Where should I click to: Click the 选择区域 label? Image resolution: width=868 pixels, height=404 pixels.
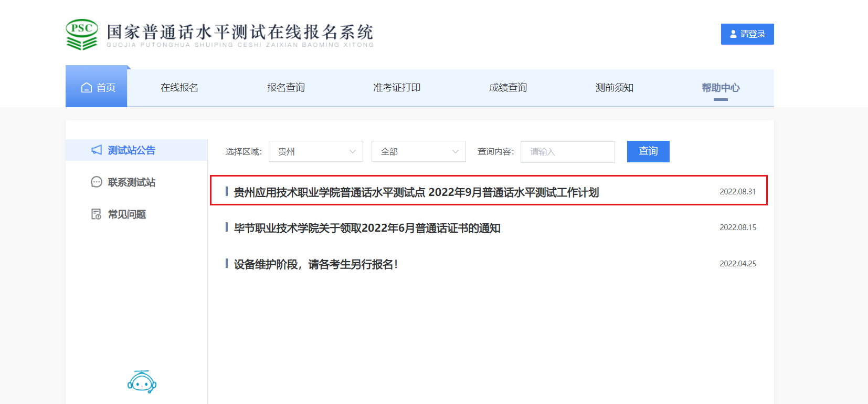tap(244, 152)
